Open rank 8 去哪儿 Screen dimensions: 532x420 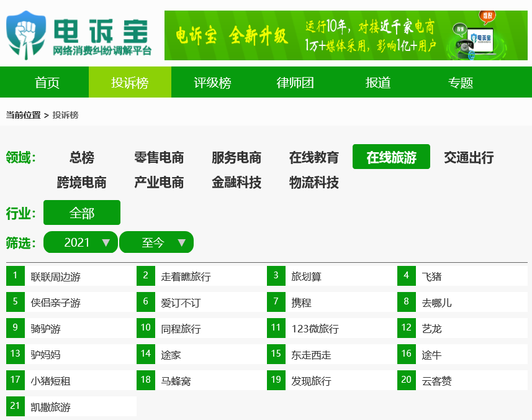tap(462, 302)
